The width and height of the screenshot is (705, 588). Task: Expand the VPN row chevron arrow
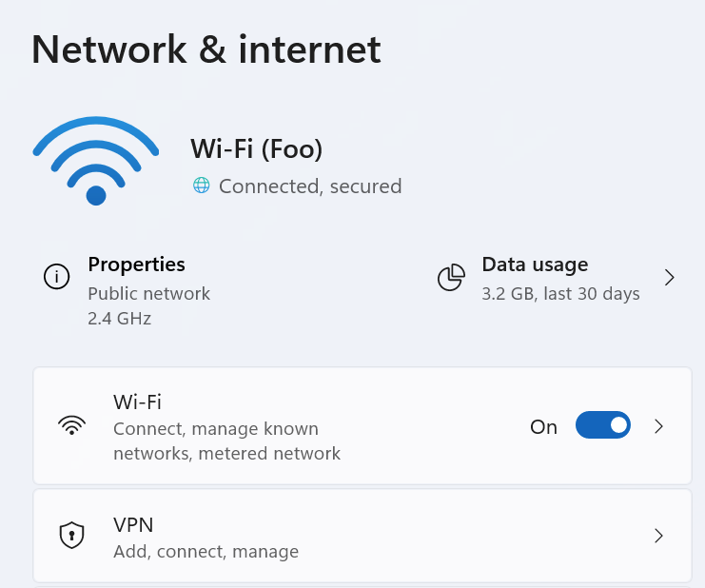click(x=658, y=536)
